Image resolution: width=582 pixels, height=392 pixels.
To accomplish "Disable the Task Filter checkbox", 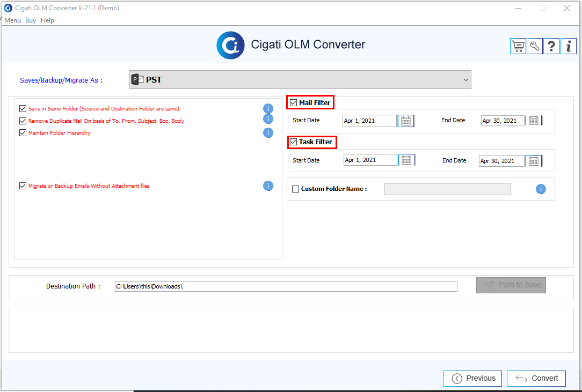I will click(x=294, y=142).
